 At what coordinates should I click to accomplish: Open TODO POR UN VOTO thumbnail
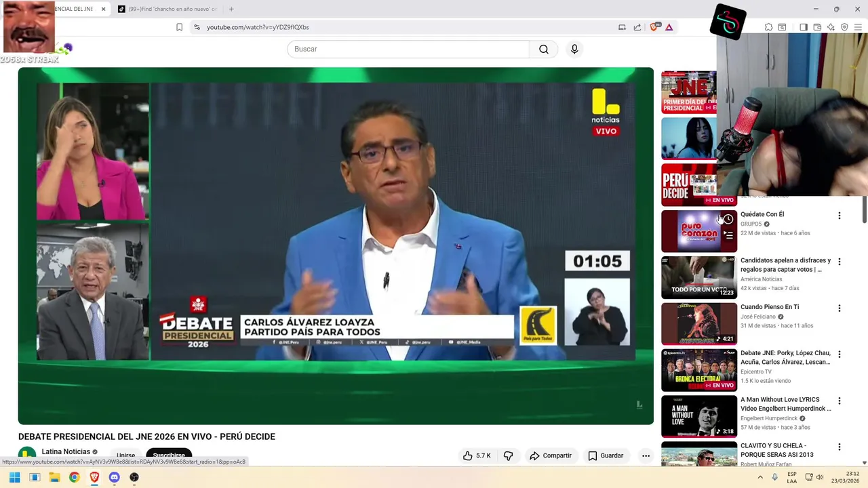[699, 277]
